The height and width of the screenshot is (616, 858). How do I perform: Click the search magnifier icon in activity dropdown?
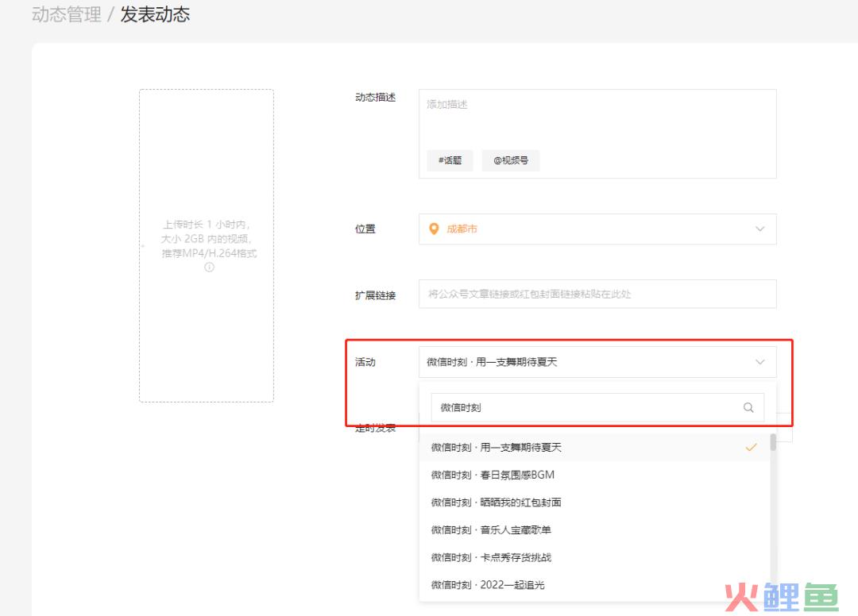[x=748, y=407]
